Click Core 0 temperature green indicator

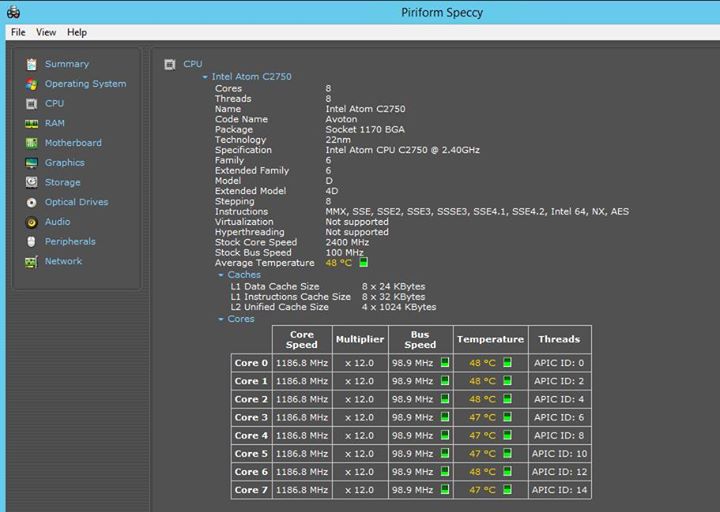507,362
